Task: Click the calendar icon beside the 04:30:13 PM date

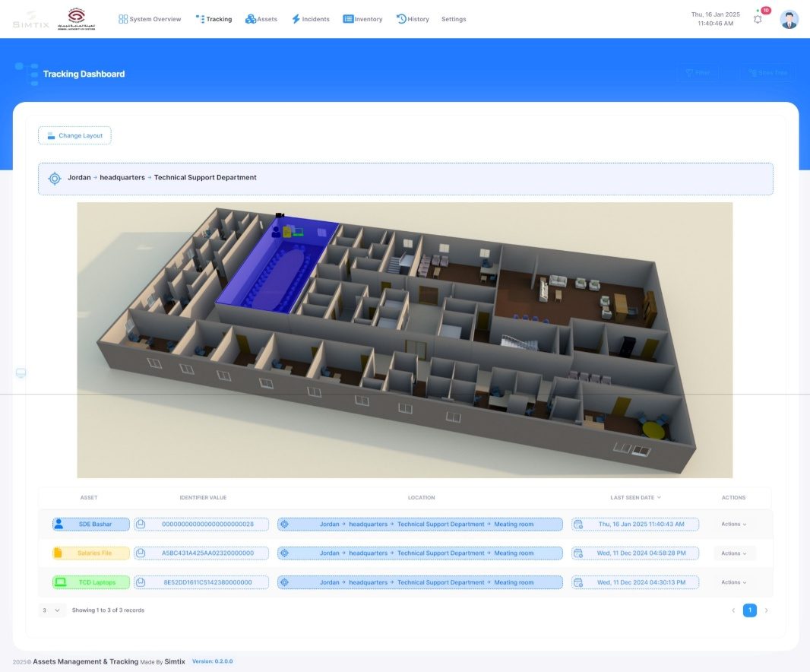Action: click(578, 582)
